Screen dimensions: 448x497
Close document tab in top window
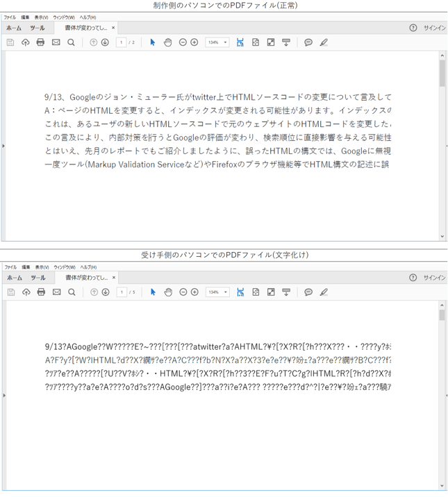tap(113, 28)
